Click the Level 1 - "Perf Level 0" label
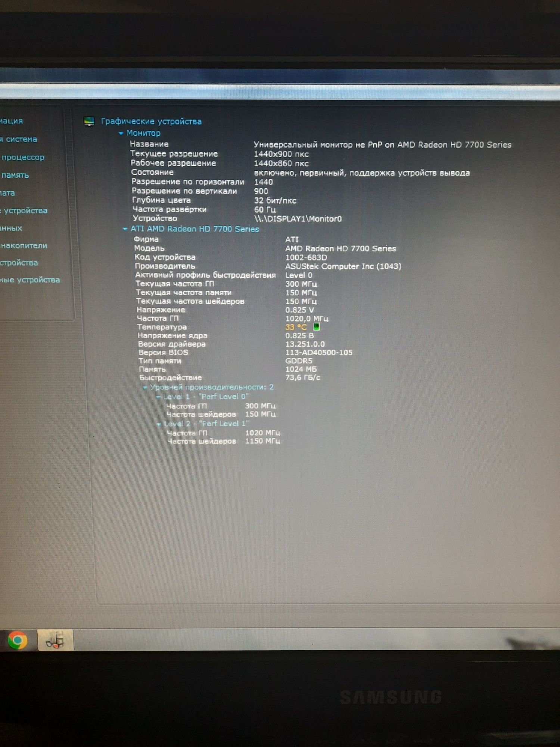The height and width of the screenshot is (747, 560). 206,397
